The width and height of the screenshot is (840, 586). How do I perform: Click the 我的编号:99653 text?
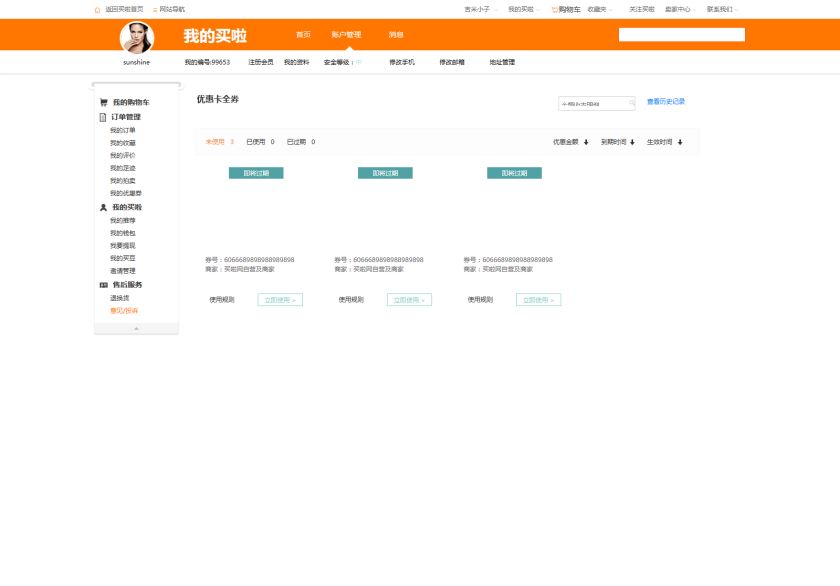pos(207,62)
